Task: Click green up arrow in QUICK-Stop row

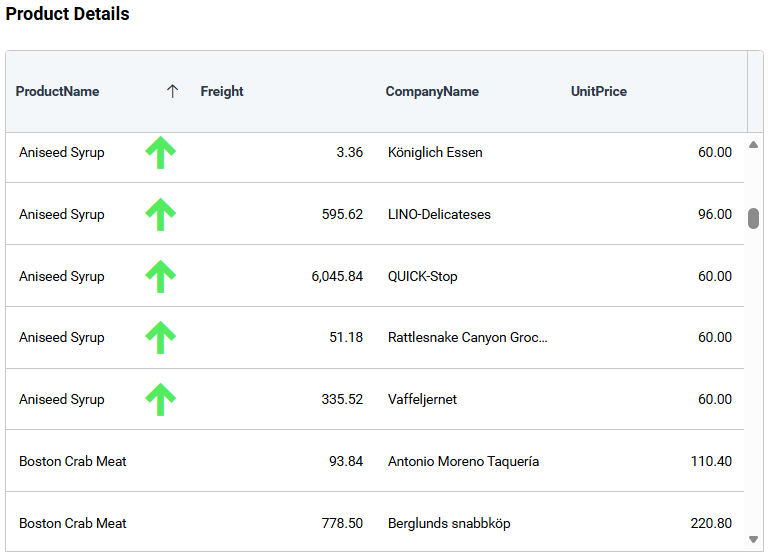Action: pos(160,276)
